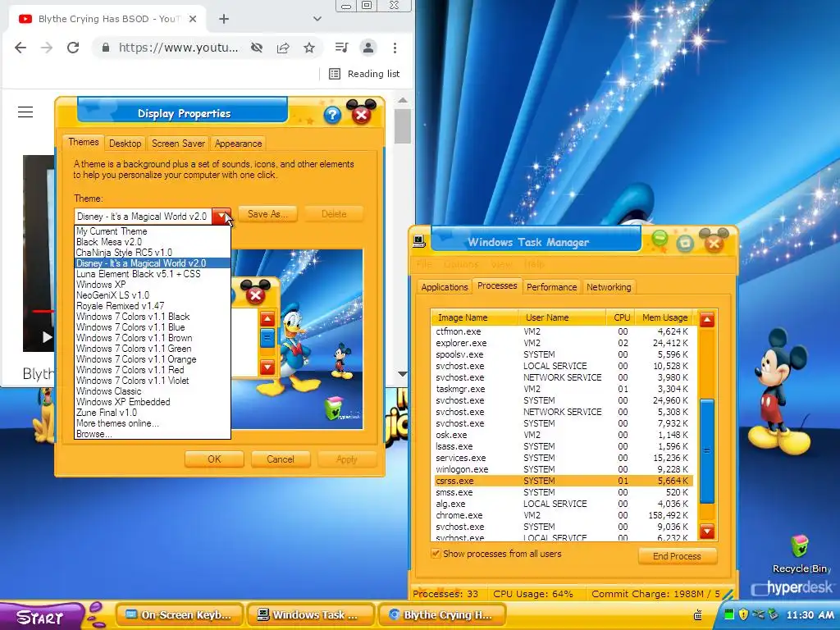Open On-Screen Keyboard taskbar item
The width and height of the screenshot is (840, 630).
click(179, 615)
